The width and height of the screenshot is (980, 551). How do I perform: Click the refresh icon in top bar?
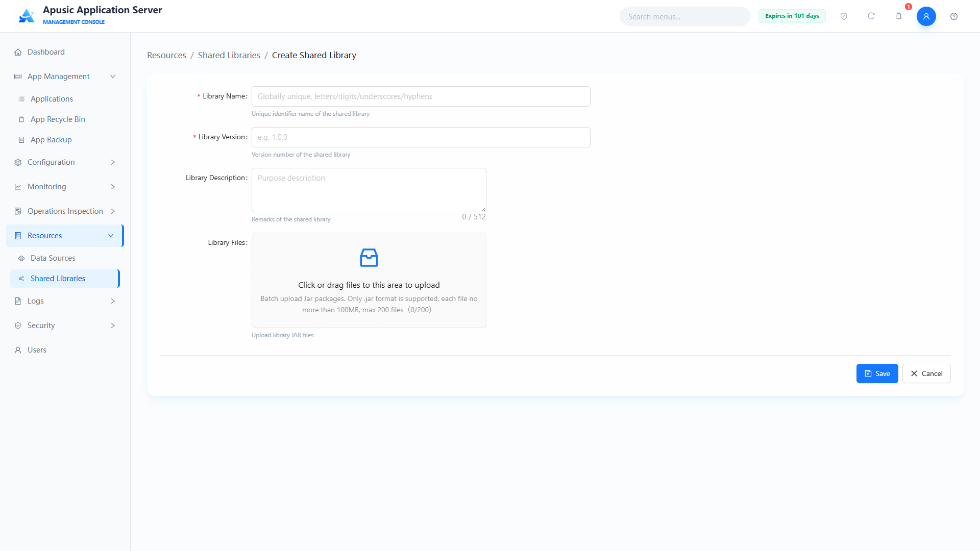(871, 16)
